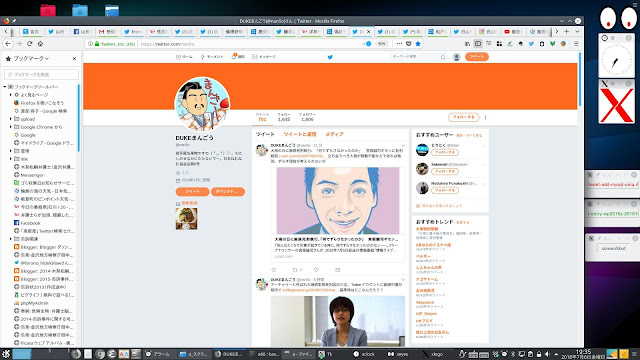
Task: Open Twitter home navigation item
Action: [x=184, y=57]
